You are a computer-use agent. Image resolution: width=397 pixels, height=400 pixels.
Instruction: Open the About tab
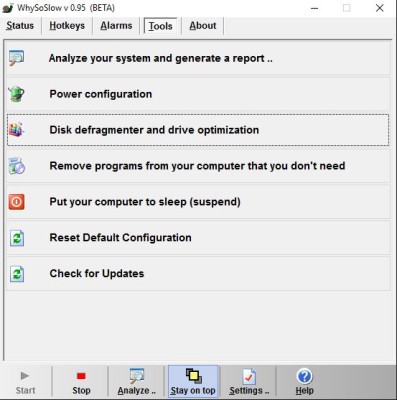(x=203, y=26)
